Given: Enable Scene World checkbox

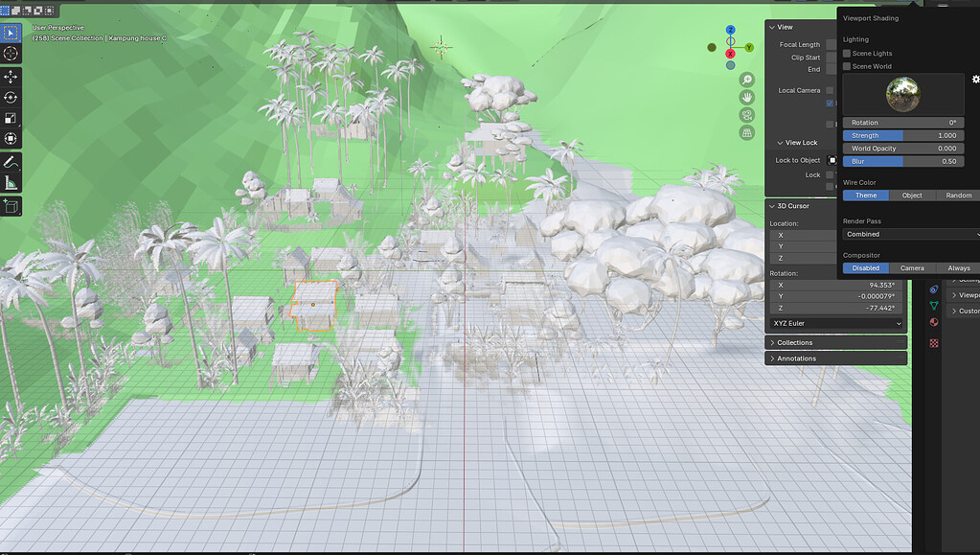Looking at the screenshot, I should pyautogui.click(x=847, y=66).
